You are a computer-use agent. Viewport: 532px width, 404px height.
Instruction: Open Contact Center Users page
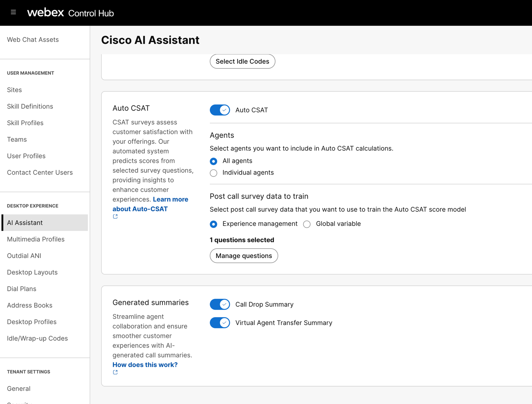(x=40, y=172)
